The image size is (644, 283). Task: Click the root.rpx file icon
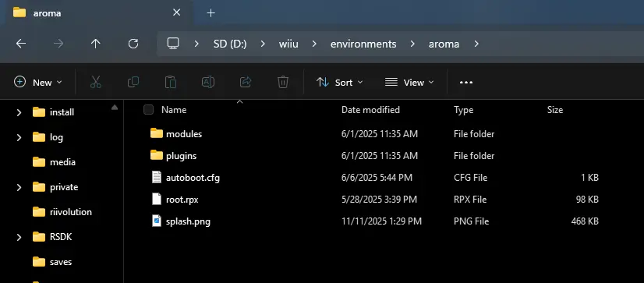click(157, 200)
